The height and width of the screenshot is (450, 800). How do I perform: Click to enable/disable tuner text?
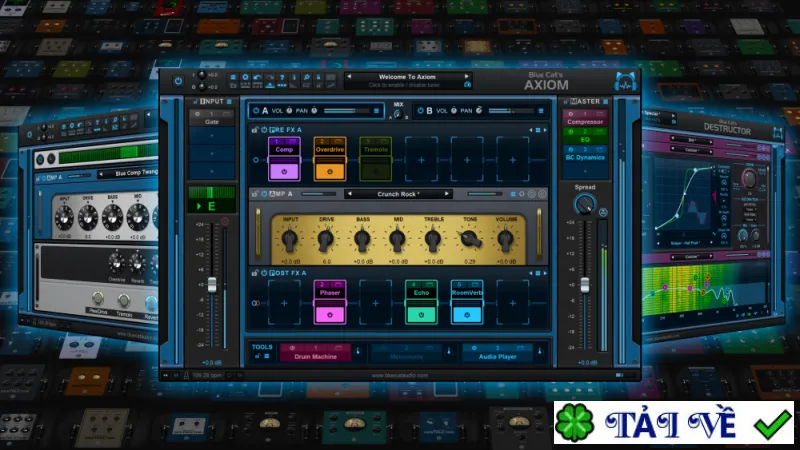404,85
